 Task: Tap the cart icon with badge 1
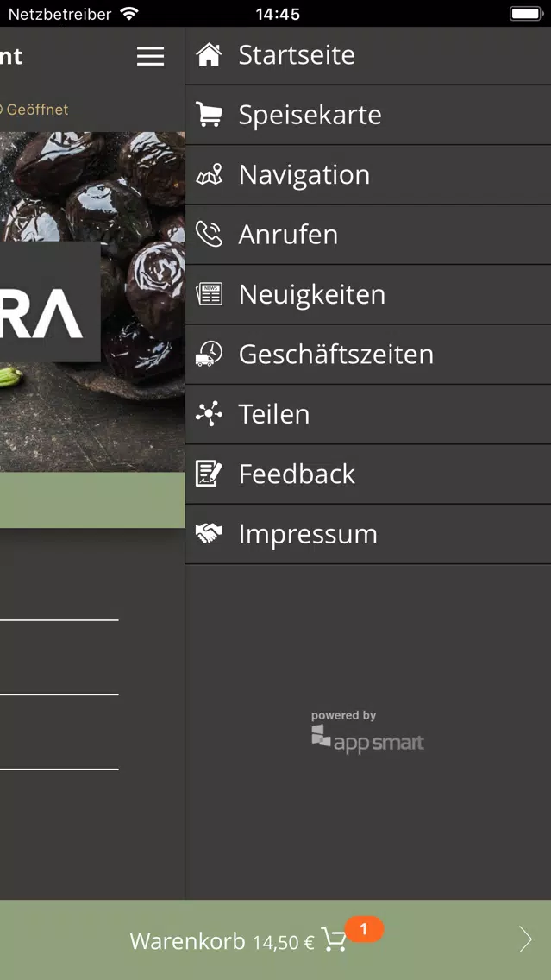[x=335, y=939]
